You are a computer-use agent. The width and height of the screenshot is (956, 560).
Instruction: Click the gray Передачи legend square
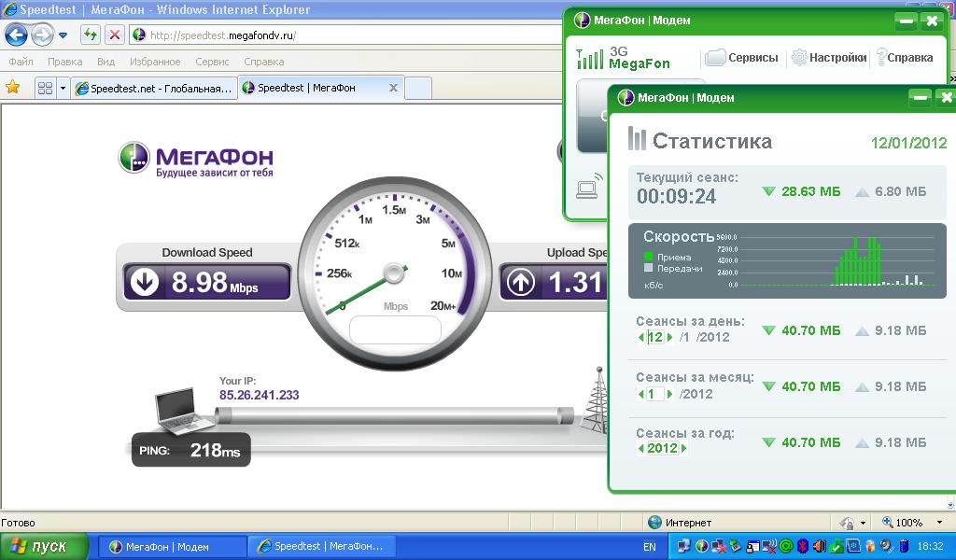click(x=648, y=268)
